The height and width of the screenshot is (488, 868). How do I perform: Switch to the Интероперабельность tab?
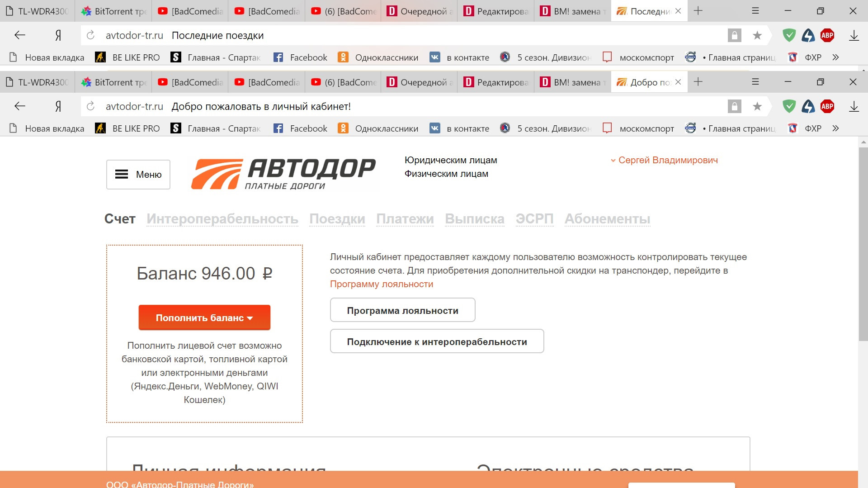(222, 219)
